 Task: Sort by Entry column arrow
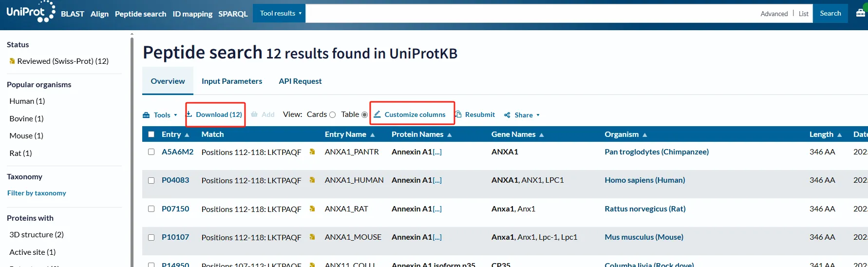pyautogui.click(x=187, y=135)
